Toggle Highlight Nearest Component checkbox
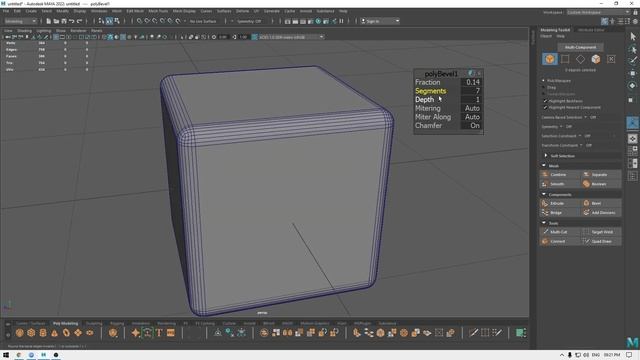The height and width of the screenshot is (360, 640). (545, 107)
